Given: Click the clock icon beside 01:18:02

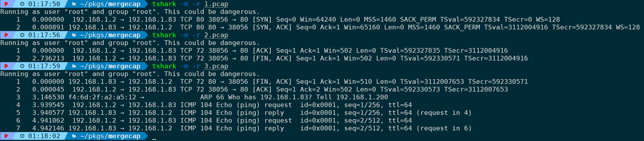Looking at the screenshot, I should (22, 136).
